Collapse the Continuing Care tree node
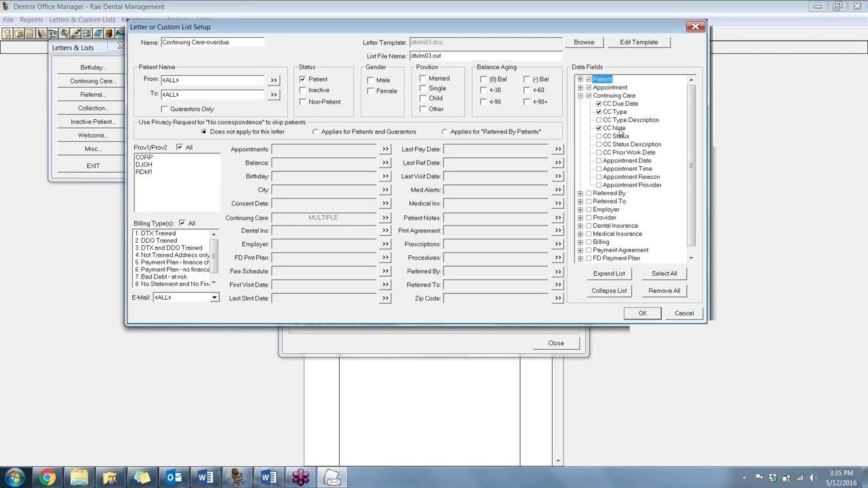868x488 pixels. 580,96
